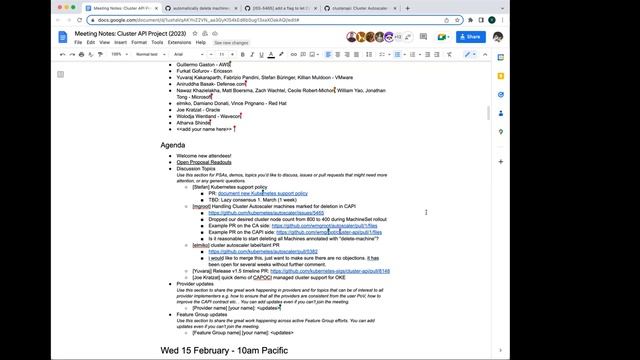Open the text color picker
This screenshot has width=640, height=360.
271,54
